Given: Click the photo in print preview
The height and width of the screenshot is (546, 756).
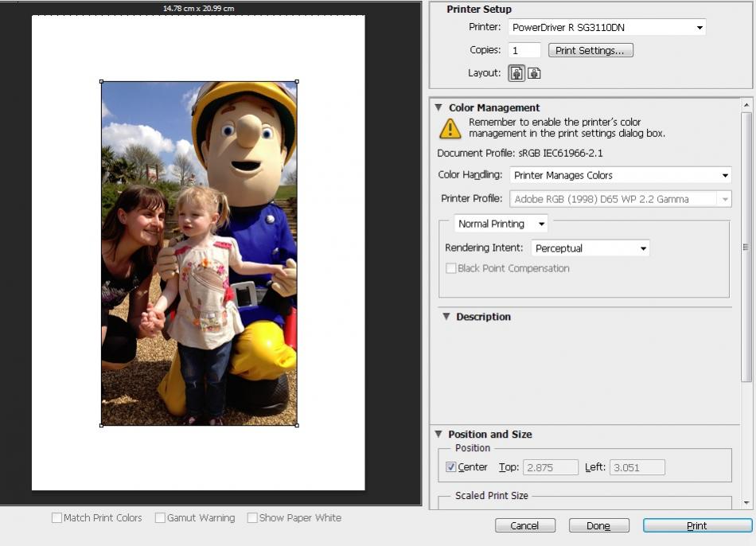Looking at the screenshot, I should point(199,253).
